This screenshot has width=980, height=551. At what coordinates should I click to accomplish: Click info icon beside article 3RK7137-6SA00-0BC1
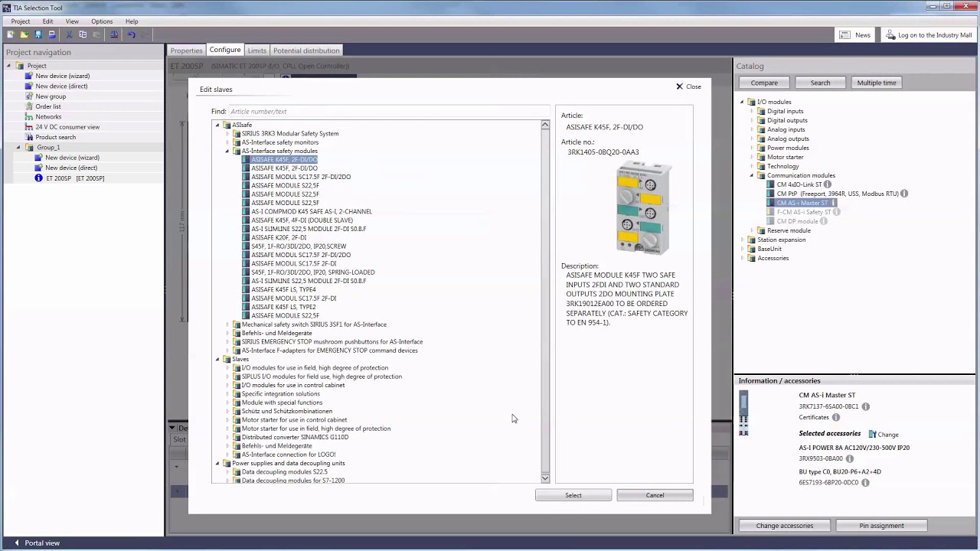[x=866, y=406]
